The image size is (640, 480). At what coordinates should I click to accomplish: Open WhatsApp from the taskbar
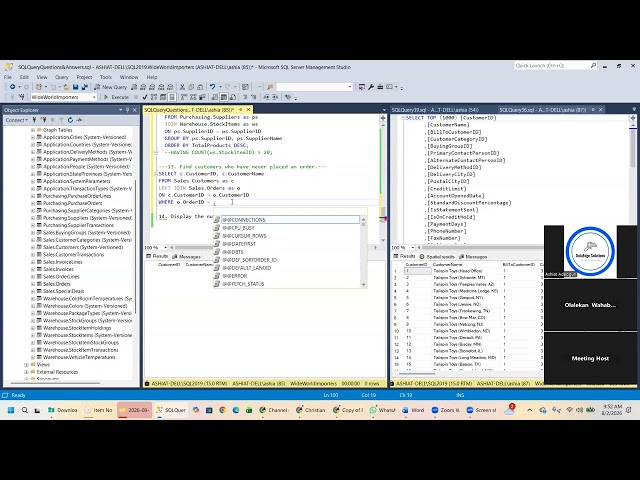382,410
